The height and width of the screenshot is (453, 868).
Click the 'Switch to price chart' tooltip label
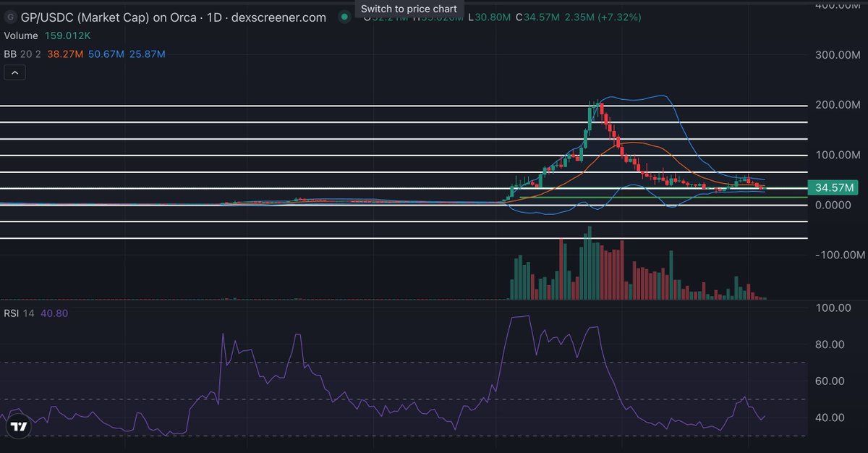(x=409, y=9)
